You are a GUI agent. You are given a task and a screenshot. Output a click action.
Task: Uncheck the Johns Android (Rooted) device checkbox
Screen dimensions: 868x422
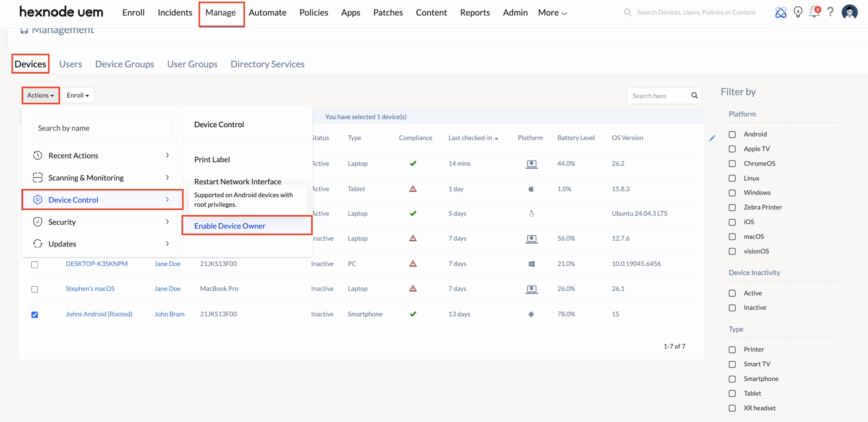[x=35, y=315]
